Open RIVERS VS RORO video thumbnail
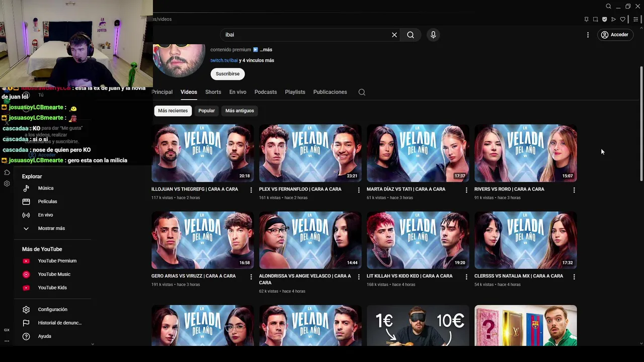Viewport: 644px width, 362px height. coord(525,153)
